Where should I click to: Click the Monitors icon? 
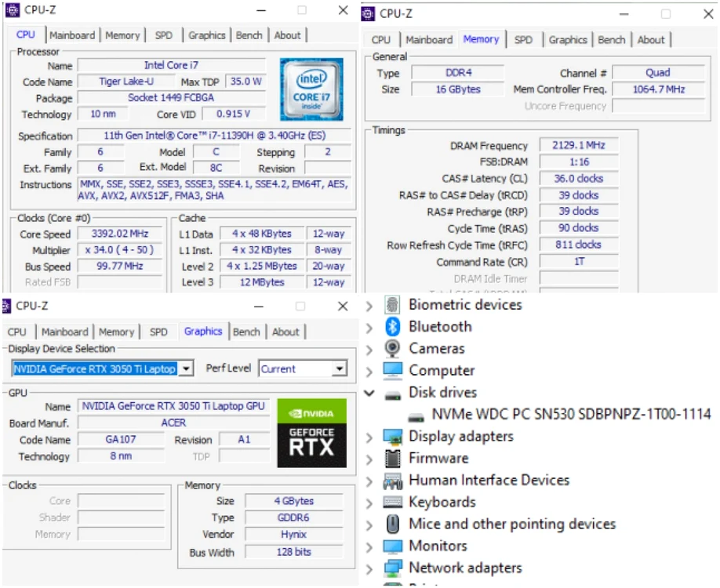pos(393,546)
